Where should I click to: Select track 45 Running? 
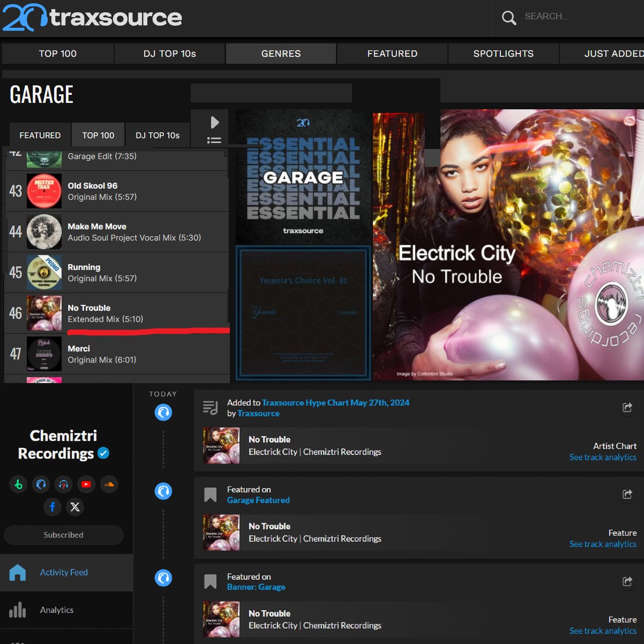pos(117,273)
